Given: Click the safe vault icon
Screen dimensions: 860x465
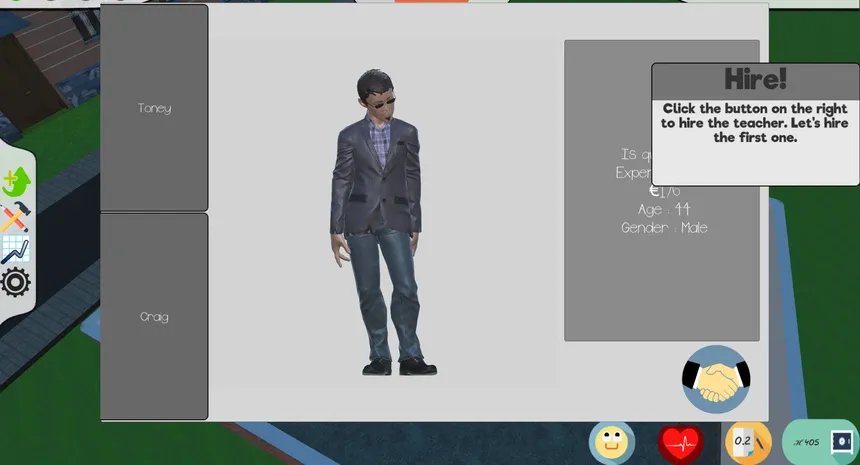Looking at the screenshot, I should [841, 442].
